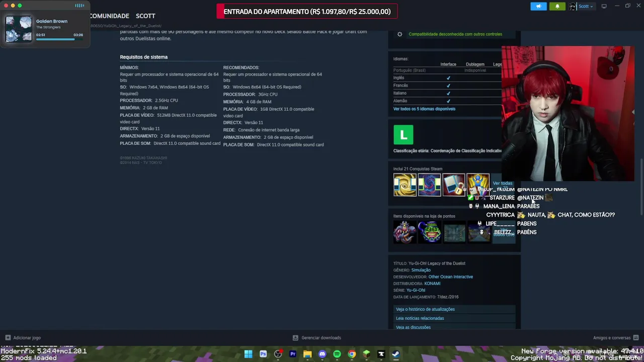
Task: Open Windows Start menu
Action: (x=248, y=354)
